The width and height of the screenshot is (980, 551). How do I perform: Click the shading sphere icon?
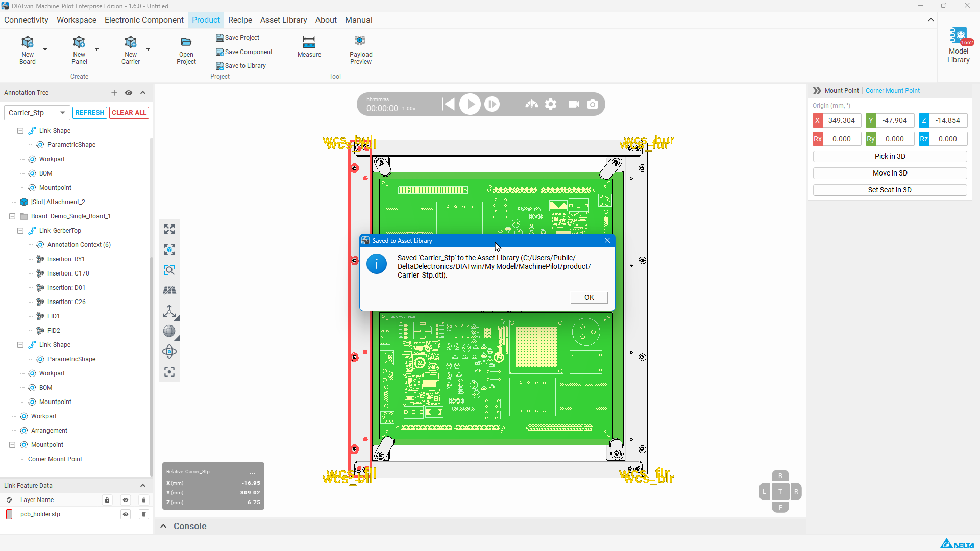169,331
